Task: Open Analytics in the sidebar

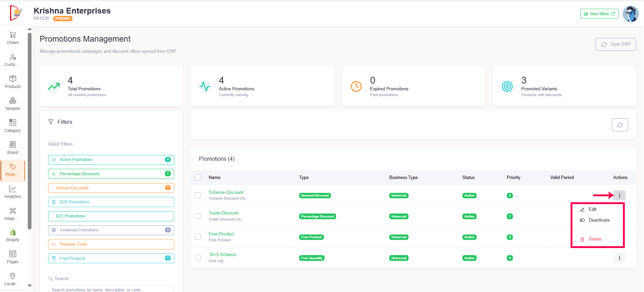Action: pos(13,192)
